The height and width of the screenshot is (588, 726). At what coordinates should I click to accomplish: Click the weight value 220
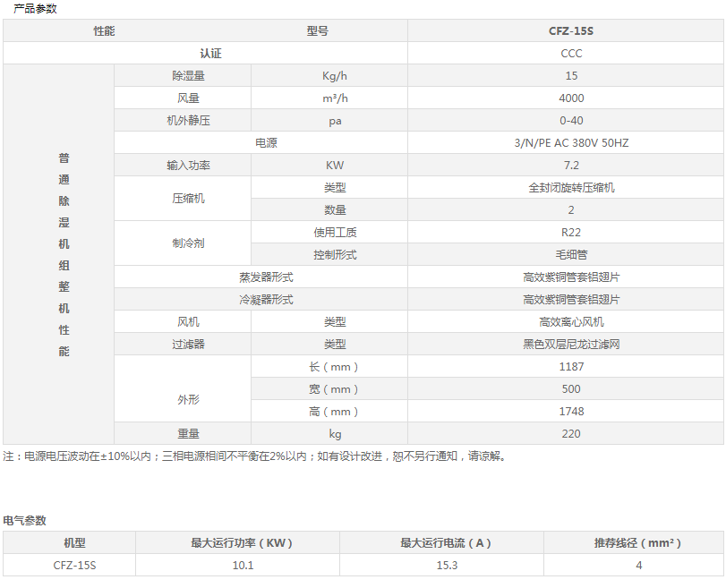[570, 434]
